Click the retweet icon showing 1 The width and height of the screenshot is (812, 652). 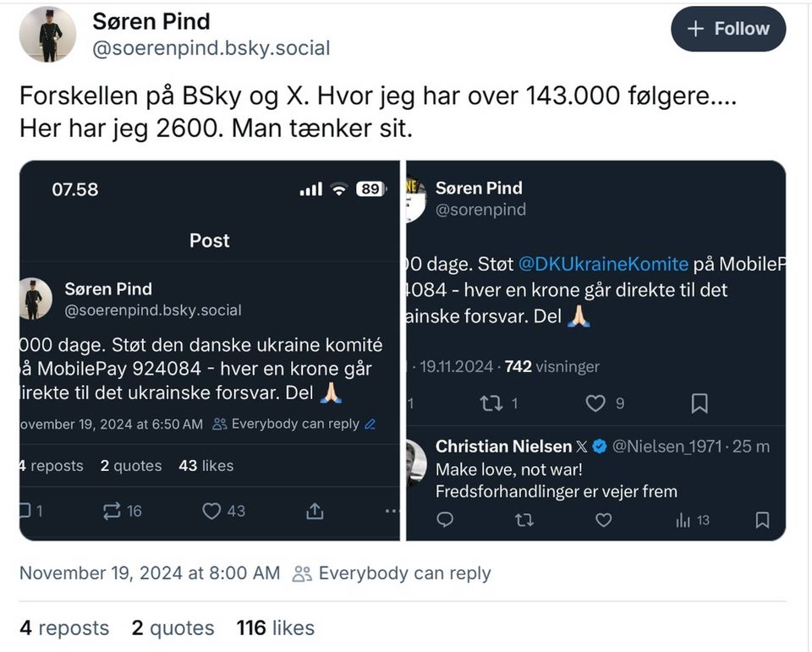[491, 403]
